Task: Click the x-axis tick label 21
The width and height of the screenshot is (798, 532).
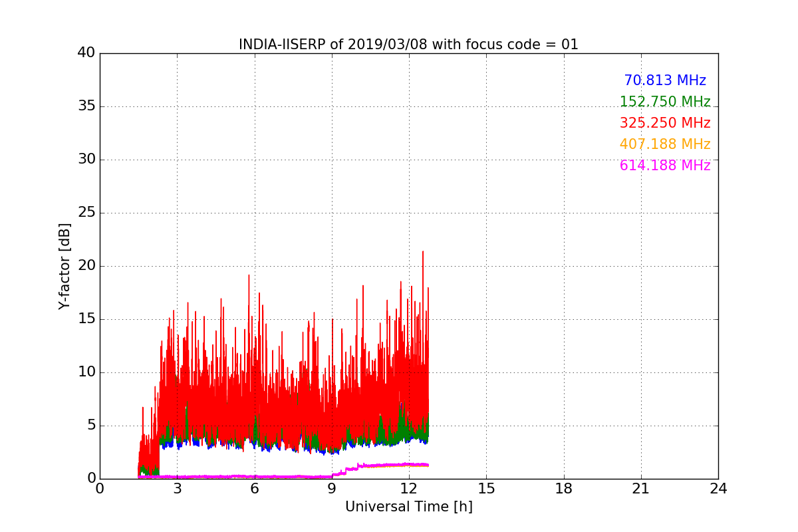Action: point(641,489)
